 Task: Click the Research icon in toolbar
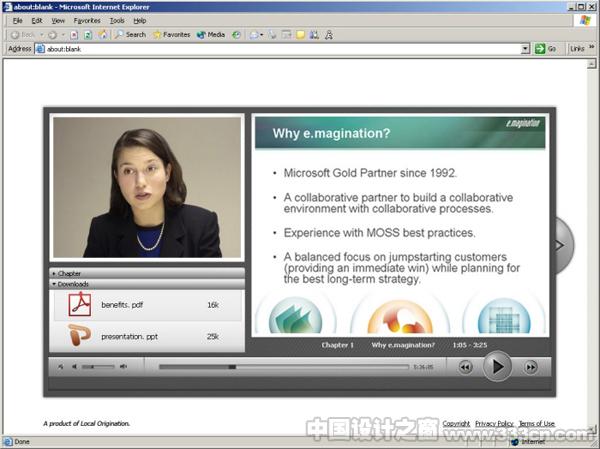click(x=314, y=35)
